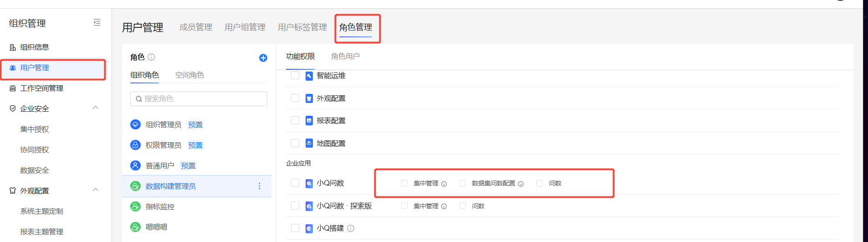Open 协同授权 in sidebar
This screenshot has width=868, height=242.
[x=35, y=150]
